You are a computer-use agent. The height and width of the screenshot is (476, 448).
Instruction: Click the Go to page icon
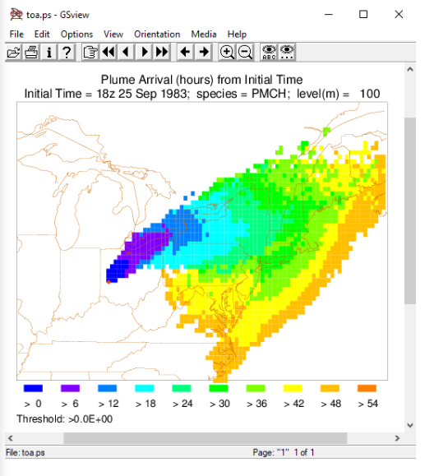click(x=90, y=53)
